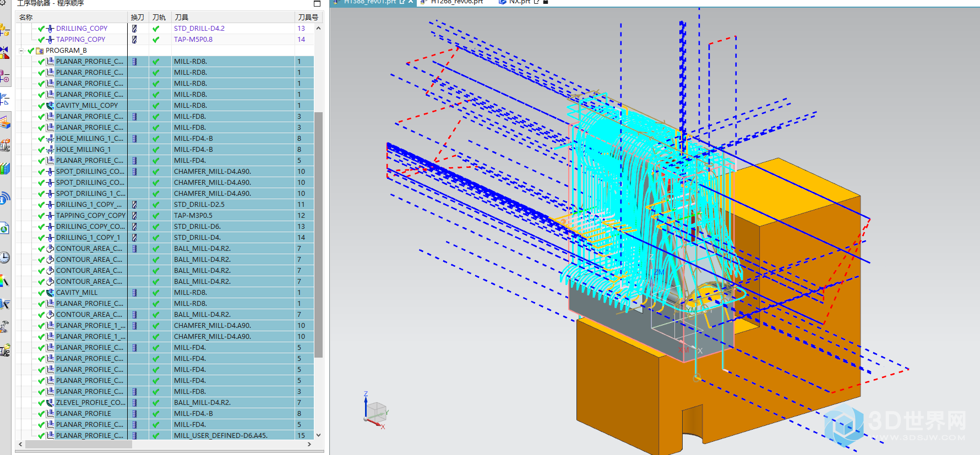Select the DRILLING_COPY operation
The height and width of the screenshot is (455, 980).
click(x=81, y=28)
